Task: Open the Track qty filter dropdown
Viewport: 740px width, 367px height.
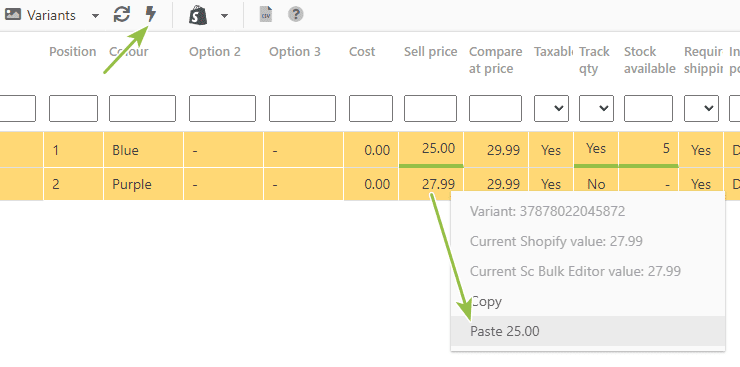Action: tap(597, 108)
